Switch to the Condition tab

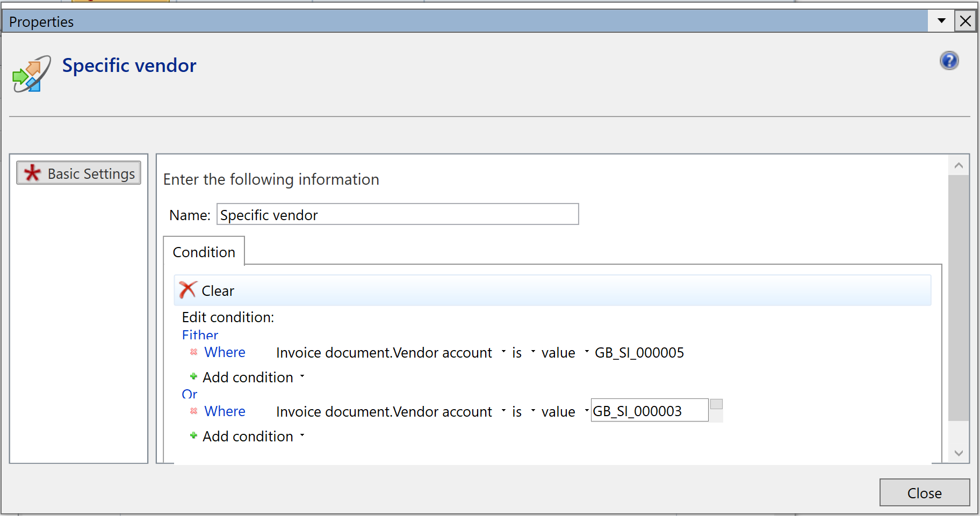point(204,252)
